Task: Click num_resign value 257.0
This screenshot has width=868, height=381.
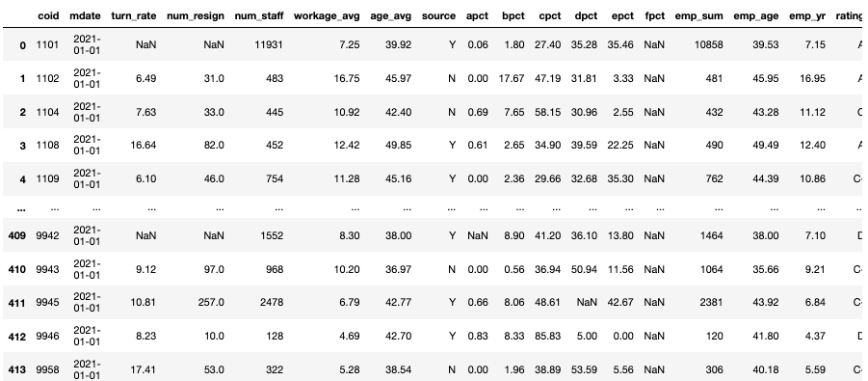Action: [x=211, y=302]
